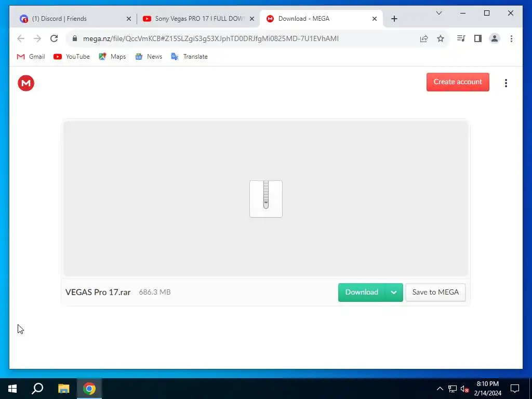Image resolution: width=532 pixels, height=399 pixels.
Task: Click the green Download button
Action: 362,292
